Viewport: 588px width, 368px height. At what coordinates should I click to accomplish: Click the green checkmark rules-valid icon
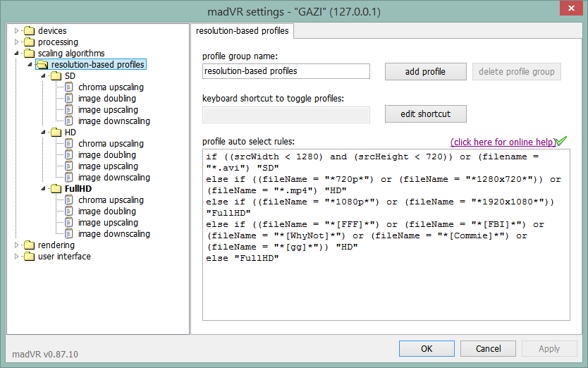[561, 141]
